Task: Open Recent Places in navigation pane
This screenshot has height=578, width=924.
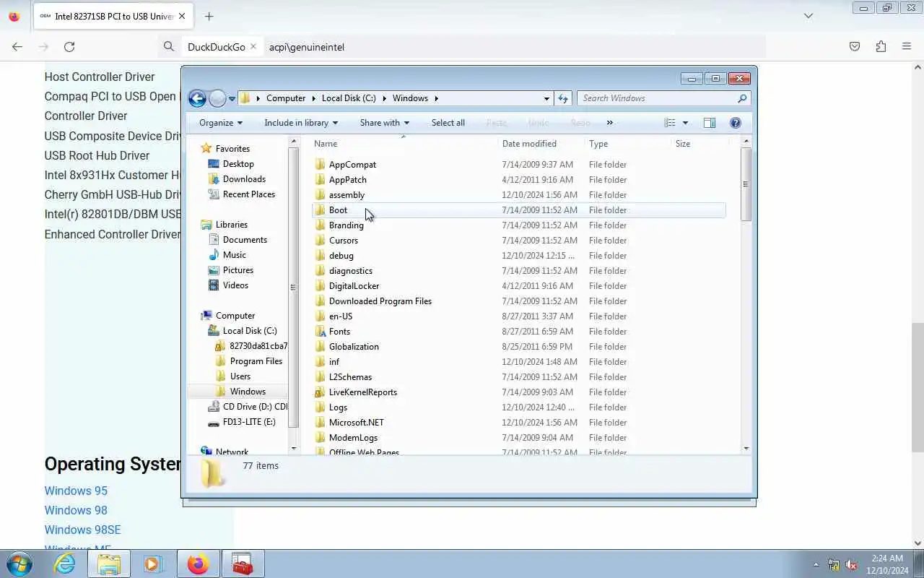Action: [248, 194]
